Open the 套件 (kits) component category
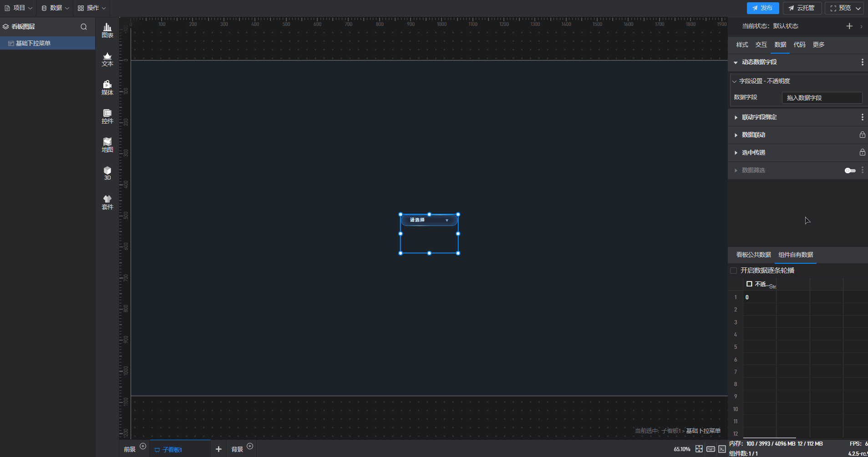The image size is (868, 457). 107,202
